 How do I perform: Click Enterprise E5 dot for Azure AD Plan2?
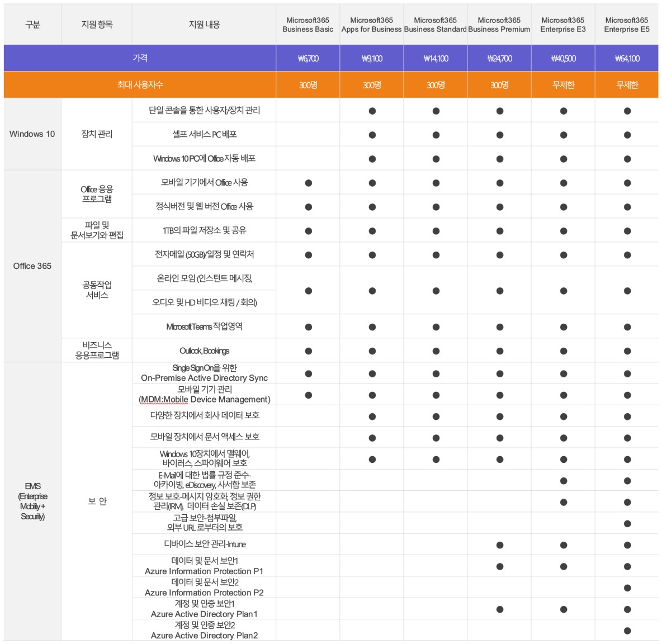627,631
